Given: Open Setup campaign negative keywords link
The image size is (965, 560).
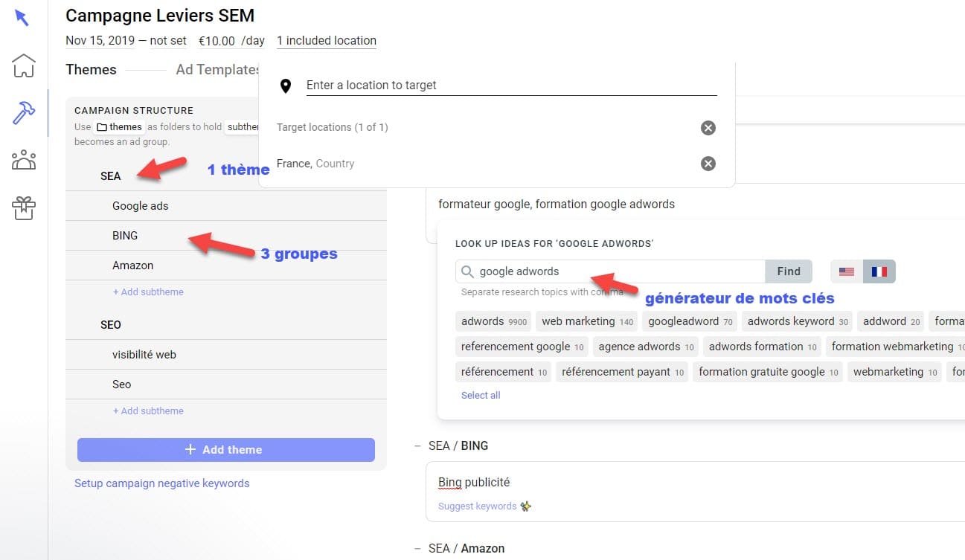Looking at the screenshot, I should [x=162, y=483].
